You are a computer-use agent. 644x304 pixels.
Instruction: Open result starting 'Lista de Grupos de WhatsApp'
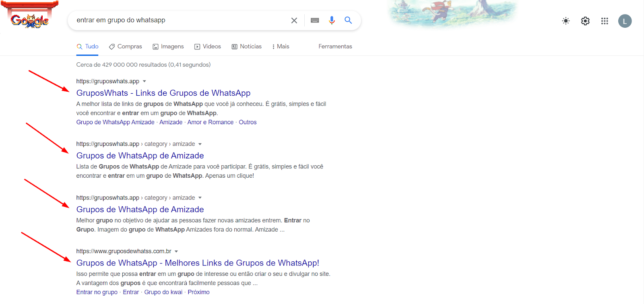(x=140, y=156)
